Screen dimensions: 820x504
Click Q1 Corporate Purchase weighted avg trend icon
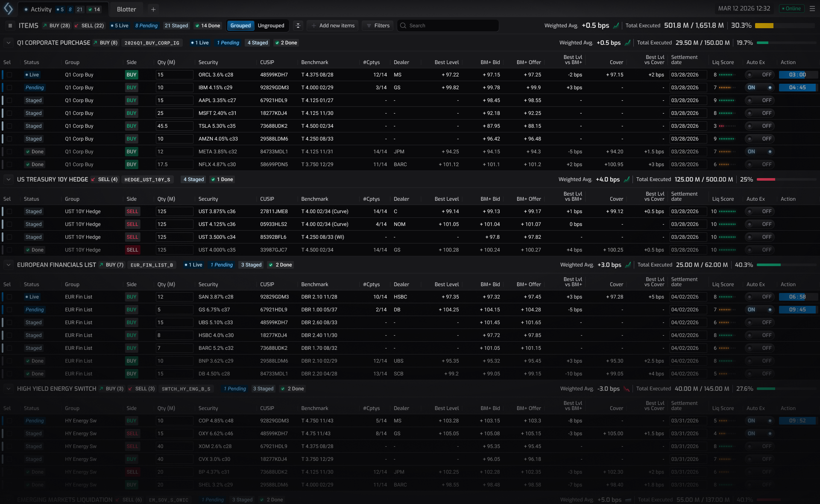click(x=627, y=43)
